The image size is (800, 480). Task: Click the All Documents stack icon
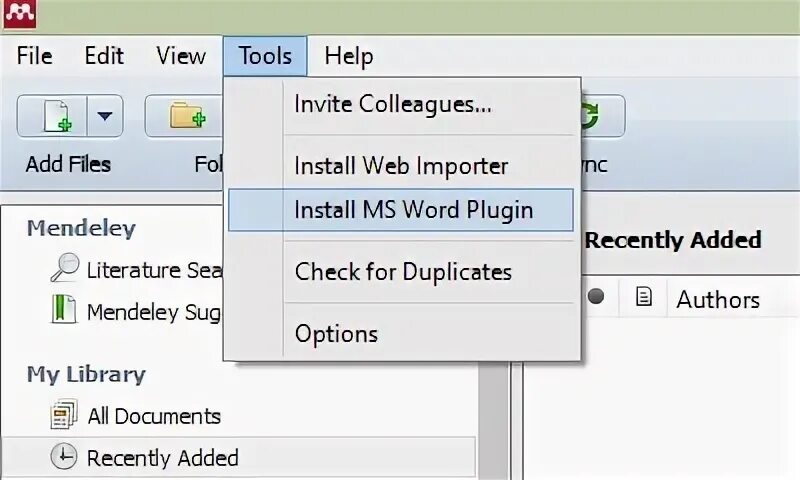[x=64, y=414]
